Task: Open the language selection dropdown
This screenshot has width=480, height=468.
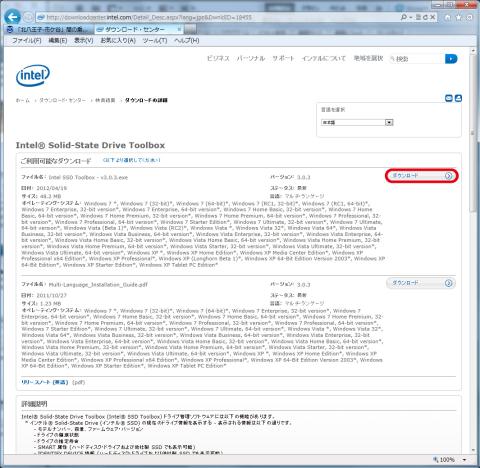Action: click(x=357, y=122)
